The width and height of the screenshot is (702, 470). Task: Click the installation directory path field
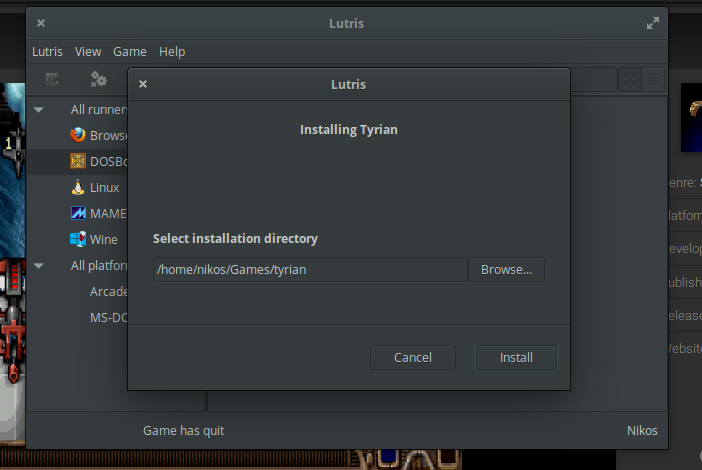(x=310, y=269)
